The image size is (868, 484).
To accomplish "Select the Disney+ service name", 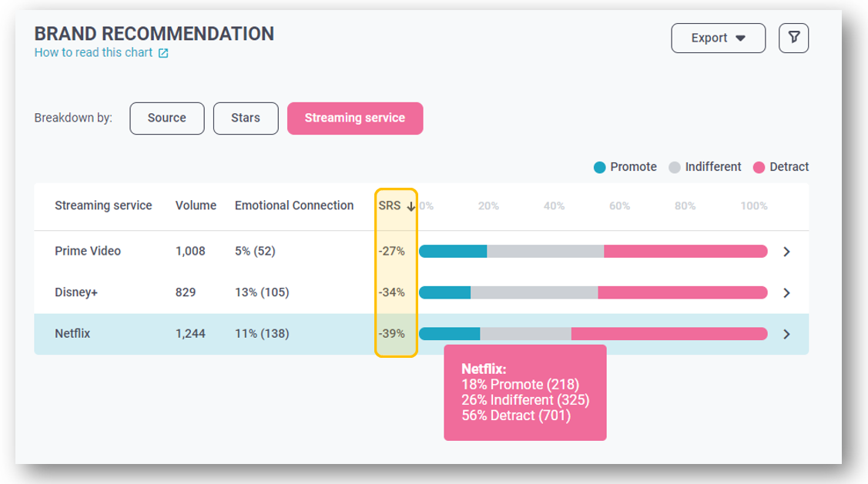I will 75,292.
